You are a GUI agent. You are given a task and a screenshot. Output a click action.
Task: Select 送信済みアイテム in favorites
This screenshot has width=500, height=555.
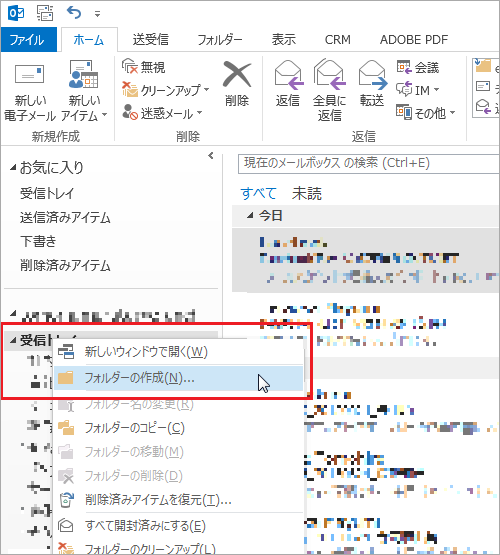65,217
